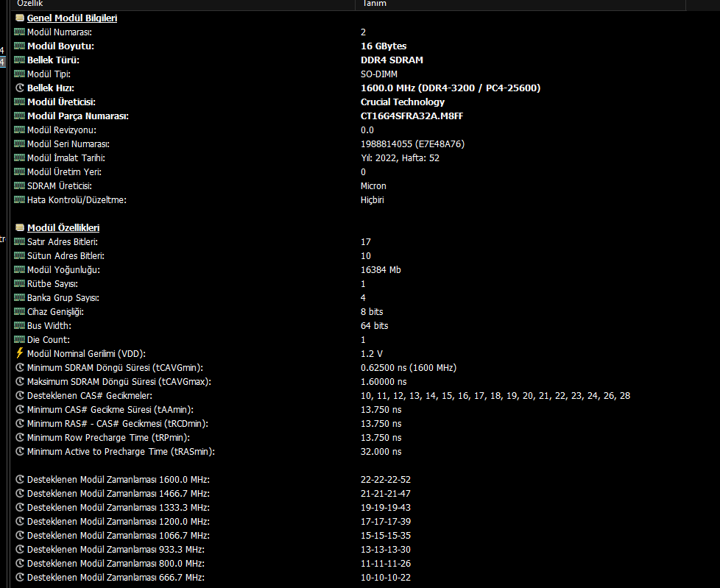The image size is (720, 588).
Task: Click clock icon beside tRCDmin row
Action: [20, 424]
